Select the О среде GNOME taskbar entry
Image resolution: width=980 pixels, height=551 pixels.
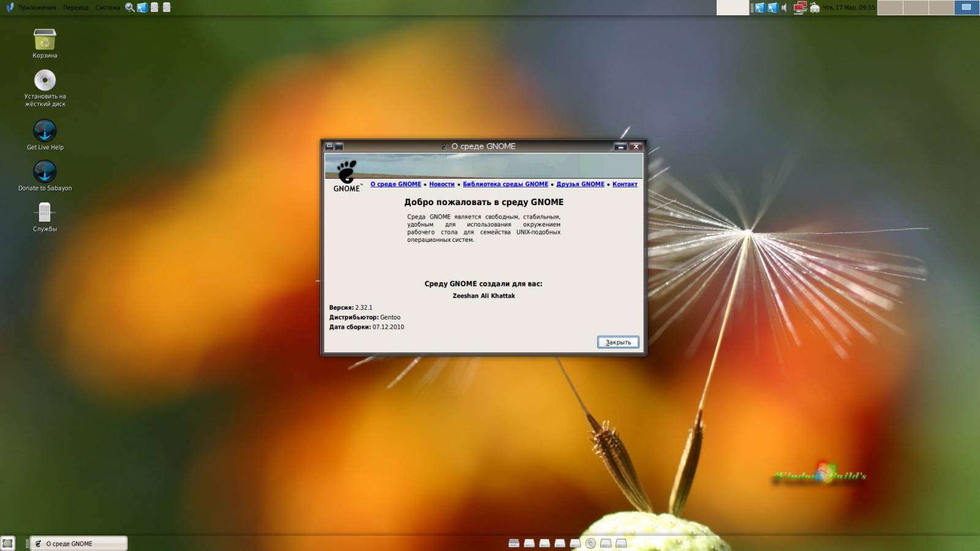pos(78,543)
